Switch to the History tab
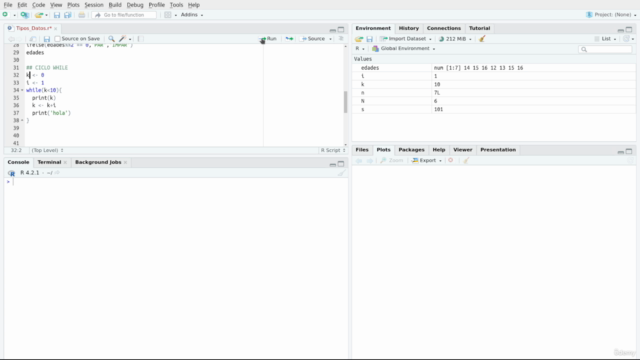640x360 pixels. point(409,28)
